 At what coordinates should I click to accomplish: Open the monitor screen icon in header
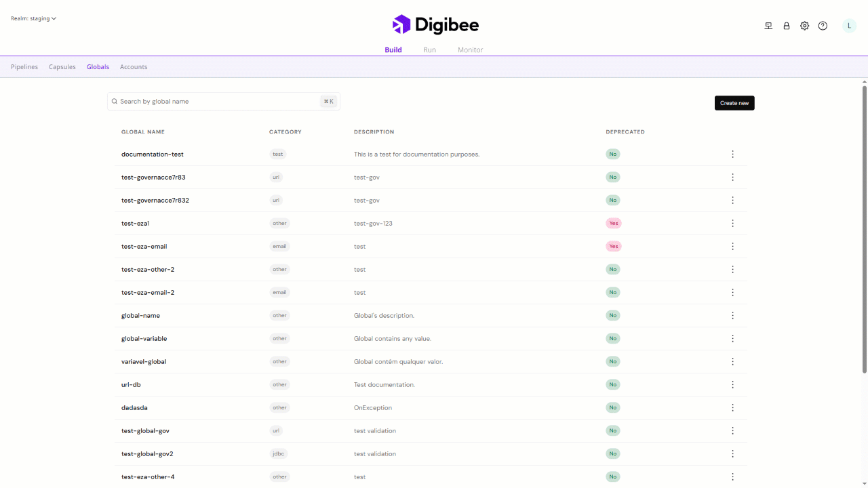coord(768,26)
